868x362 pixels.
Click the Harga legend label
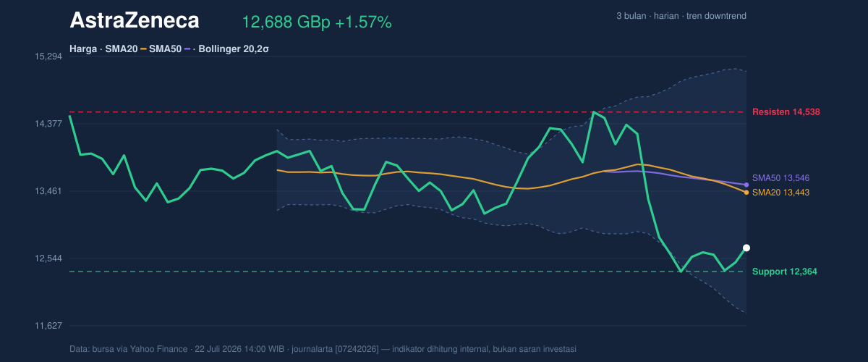pyautogui.click(x=84, y=49)
